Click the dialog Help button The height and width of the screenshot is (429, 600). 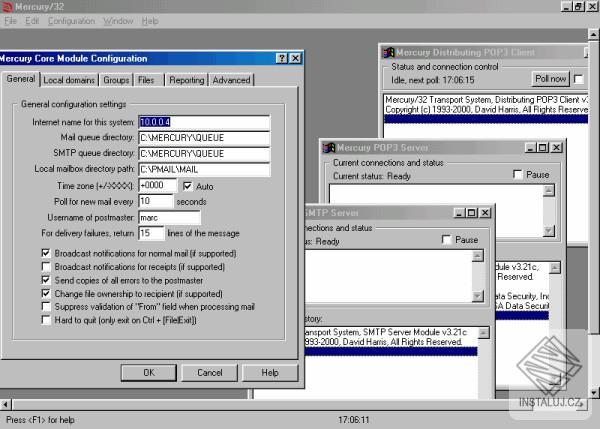270,373
